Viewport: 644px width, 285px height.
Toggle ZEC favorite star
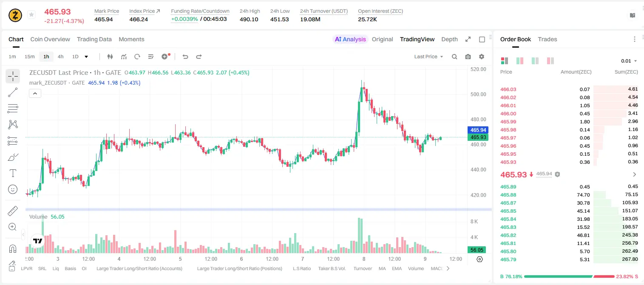click(31, 15)
